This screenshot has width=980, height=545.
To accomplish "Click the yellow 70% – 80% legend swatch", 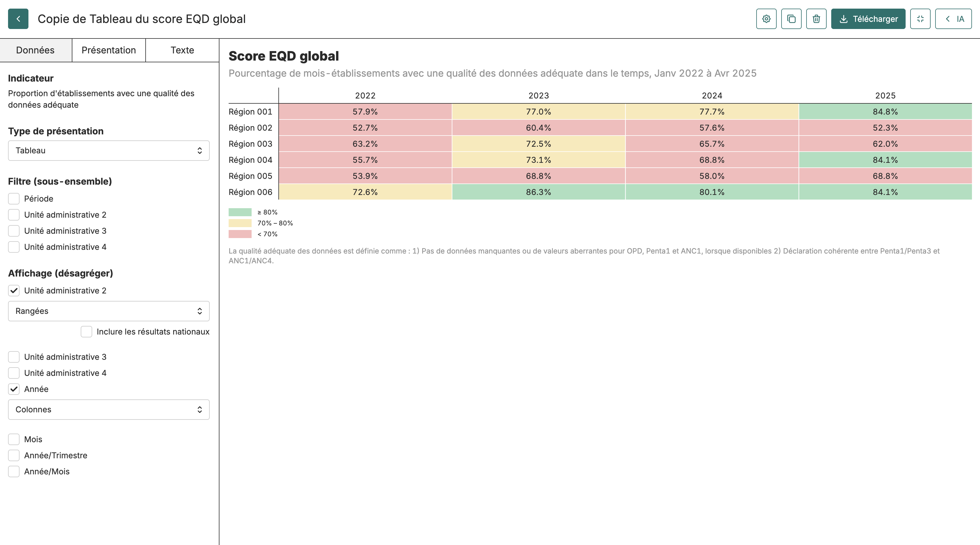I will pos(240,223).
